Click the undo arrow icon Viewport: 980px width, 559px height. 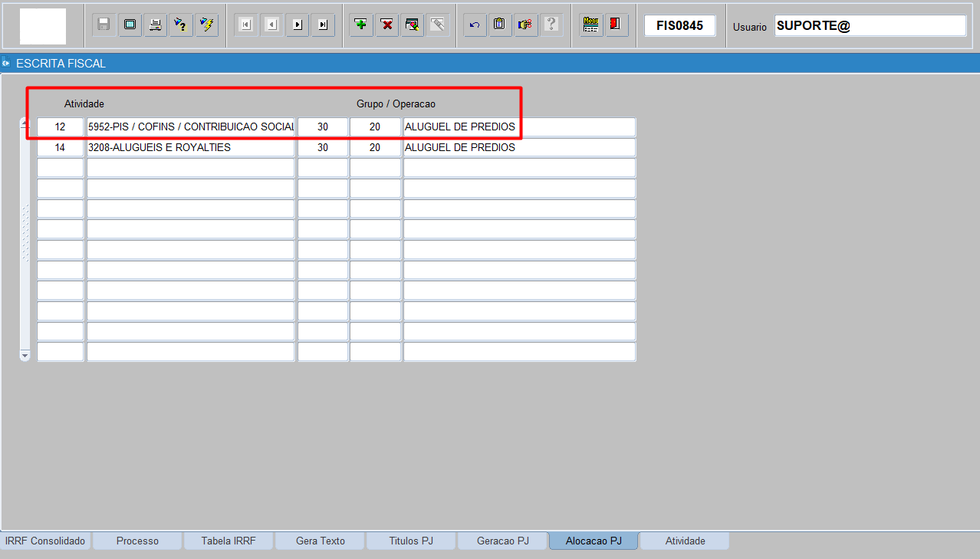click(475, 25)
